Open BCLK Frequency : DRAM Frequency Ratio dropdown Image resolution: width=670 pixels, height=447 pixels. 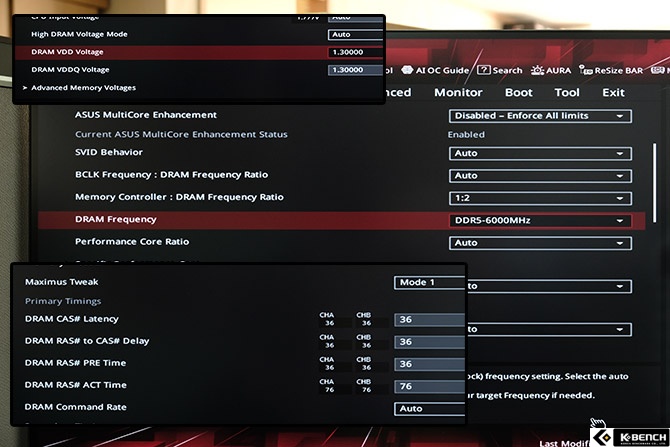[540, 176]
